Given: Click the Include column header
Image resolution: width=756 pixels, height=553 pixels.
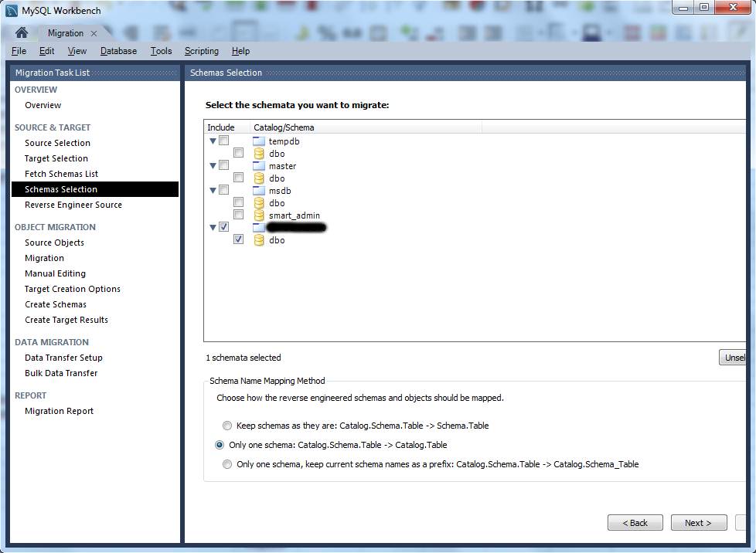Looking at the screenshot, I should coord(226,127).
